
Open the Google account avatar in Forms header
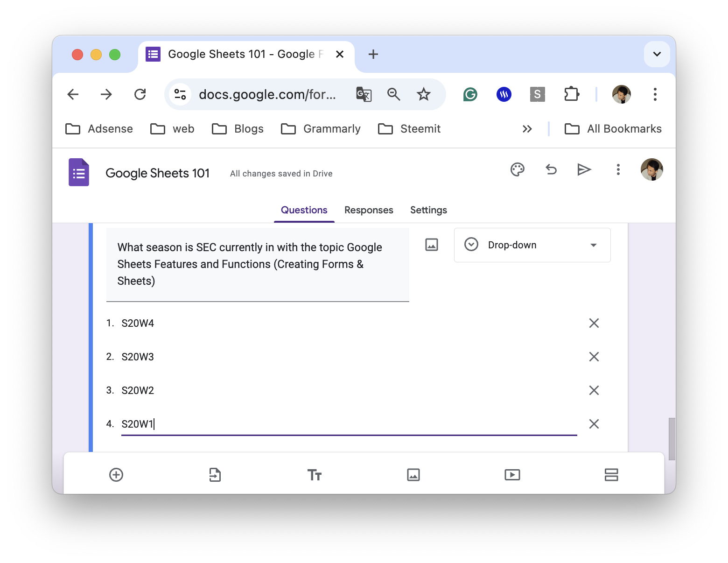[652, 169]
